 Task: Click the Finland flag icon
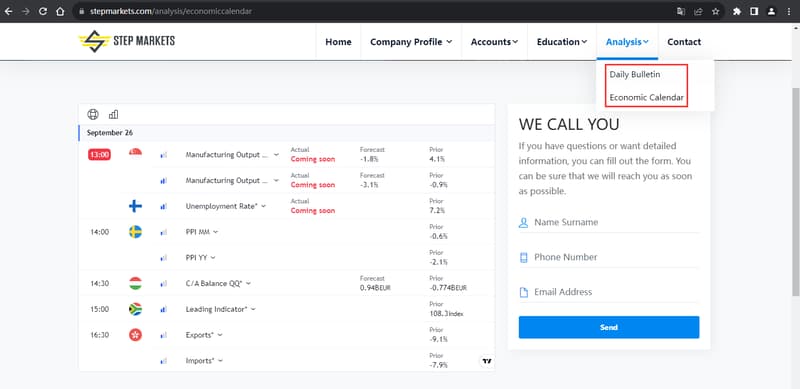coord(135,206)
